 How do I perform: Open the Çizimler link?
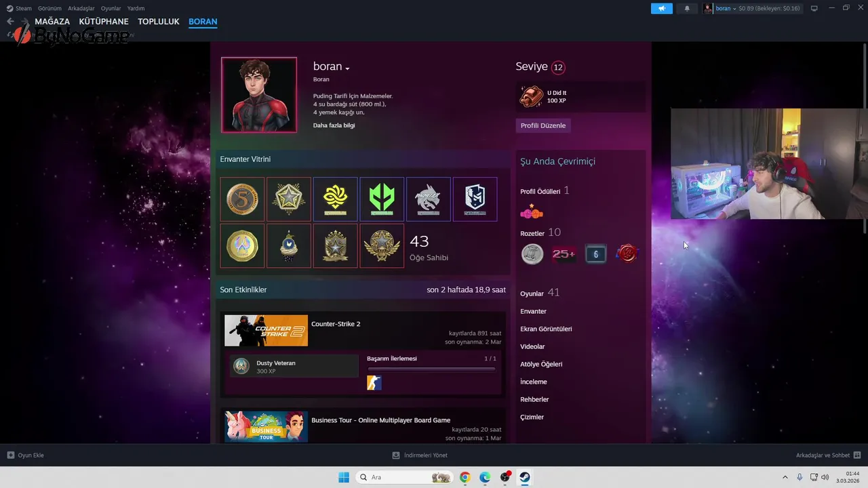click(x=532, y=417)
